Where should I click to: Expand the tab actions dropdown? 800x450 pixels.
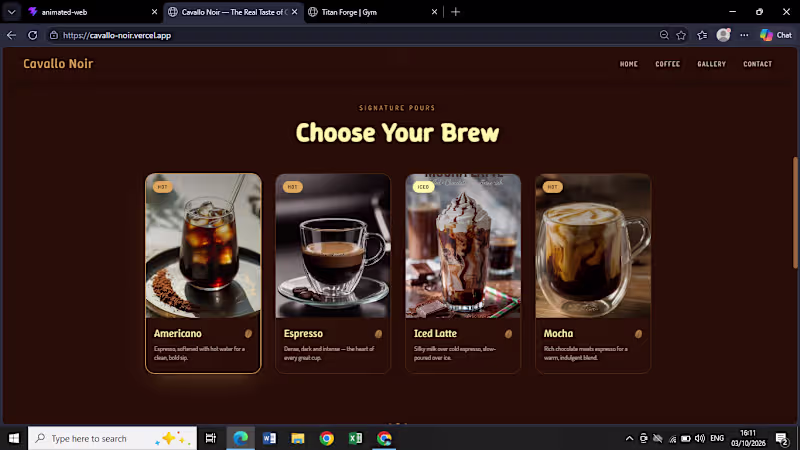(x=11, y=12)
